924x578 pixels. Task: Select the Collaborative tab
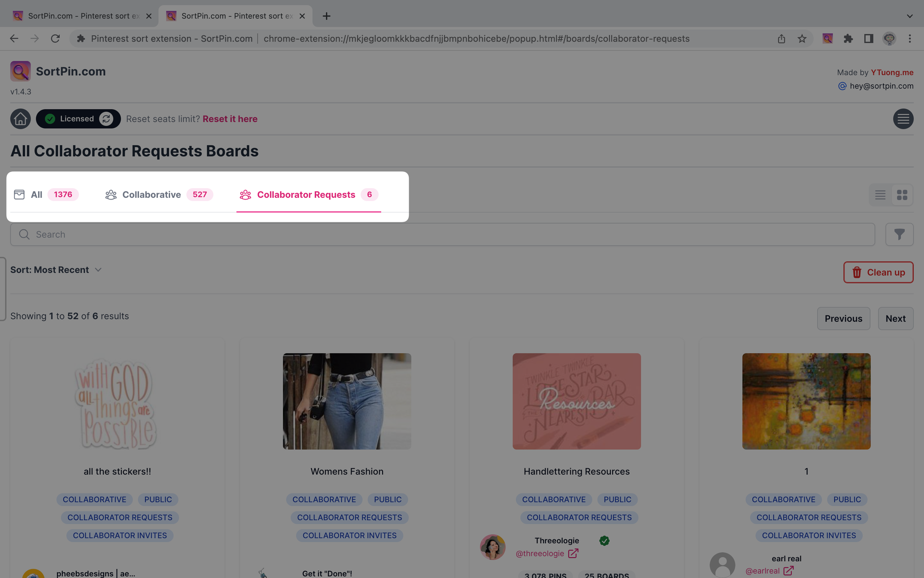pos(159,195)
